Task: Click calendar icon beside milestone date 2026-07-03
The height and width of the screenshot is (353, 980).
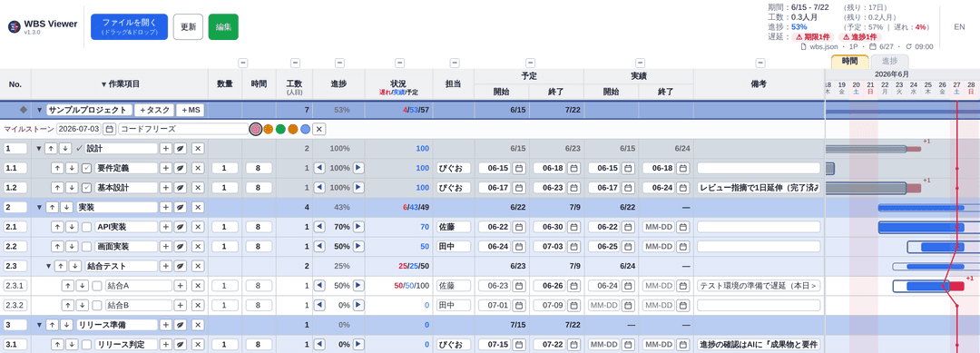Action: (109, 130)
